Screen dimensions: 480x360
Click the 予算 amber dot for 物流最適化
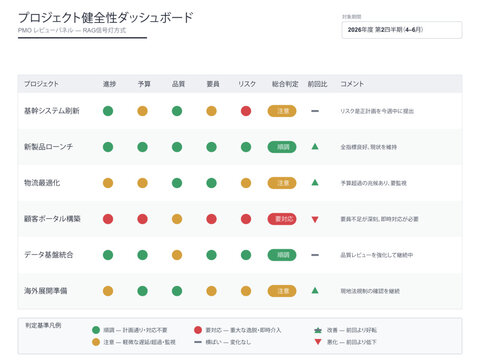142,183
